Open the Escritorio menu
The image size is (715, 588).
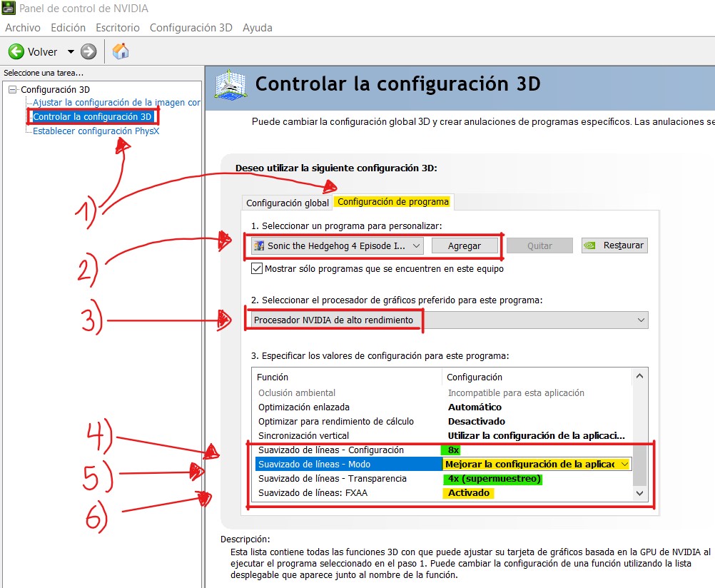coord(118,28)
